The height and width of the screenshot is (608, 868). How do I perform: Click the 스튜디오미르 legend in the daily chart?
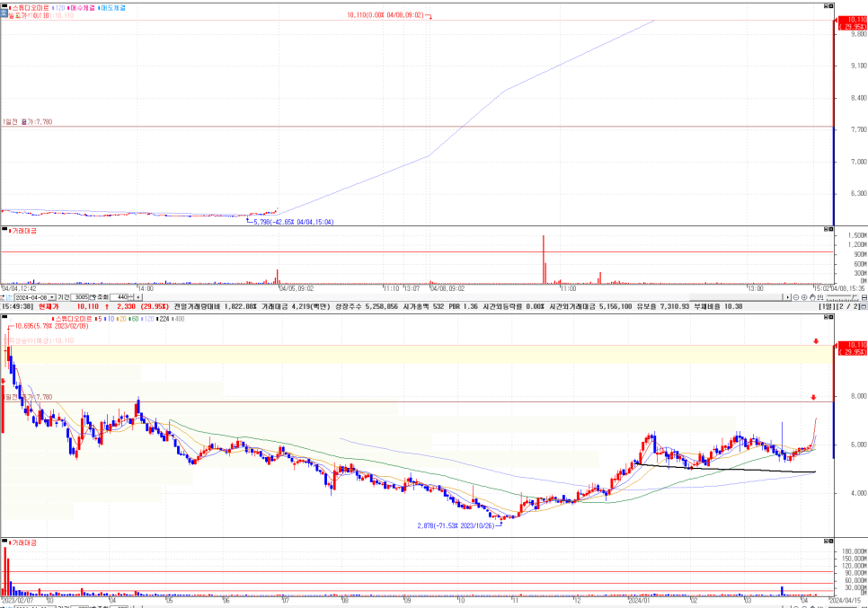[x=72, y=319]
